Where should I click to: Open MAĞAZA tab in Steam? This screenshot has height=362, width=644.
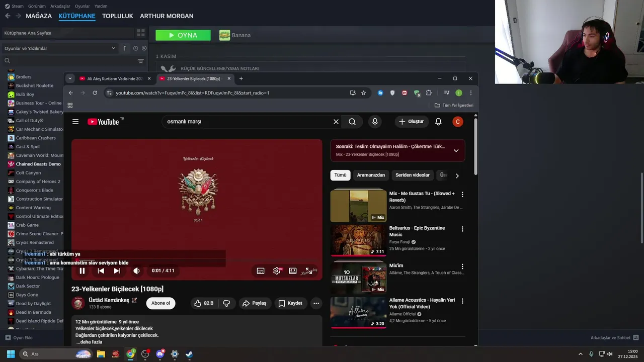tap(39, 16)
